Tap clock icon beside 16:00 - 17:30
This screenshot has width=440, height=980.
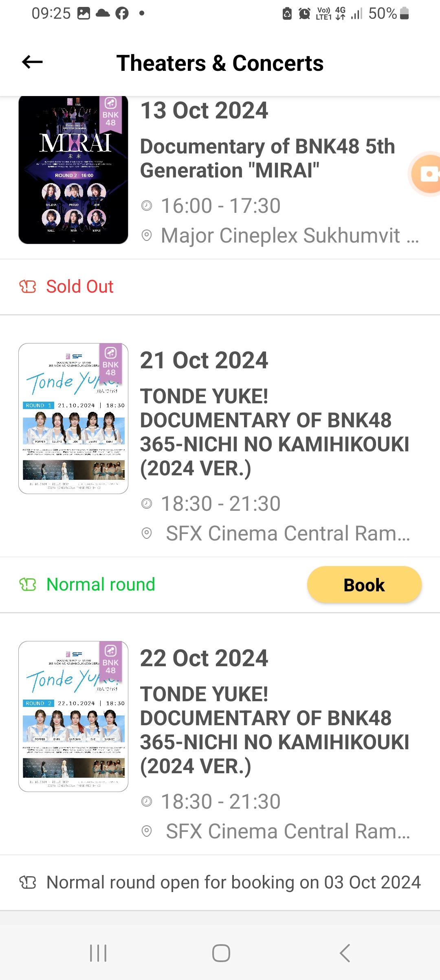(x=147, y=206)
